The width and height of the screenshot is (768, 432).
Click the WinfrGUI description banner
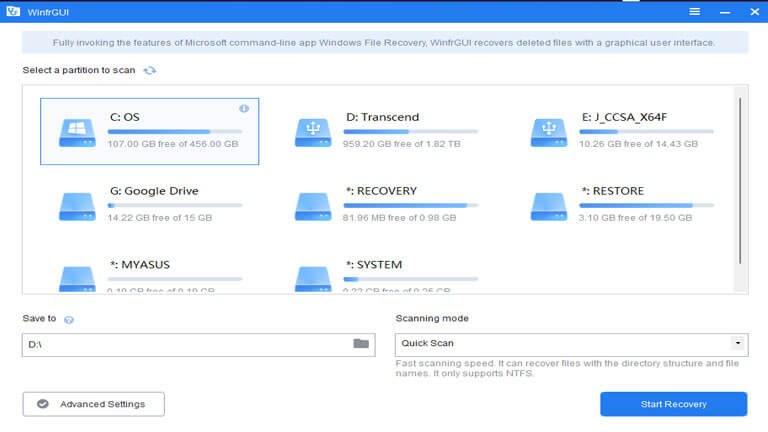click(384, 43)
